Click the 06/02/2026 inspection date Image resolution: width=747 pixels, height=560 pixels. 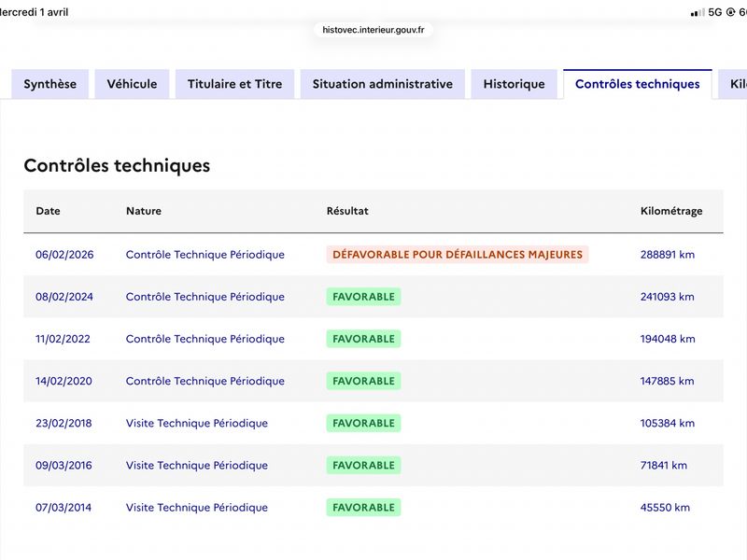click(x=64, y=254)
